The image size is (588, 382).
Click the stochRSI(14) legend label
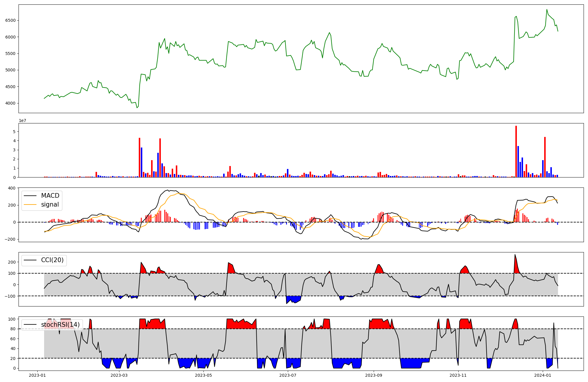point(60,325)
